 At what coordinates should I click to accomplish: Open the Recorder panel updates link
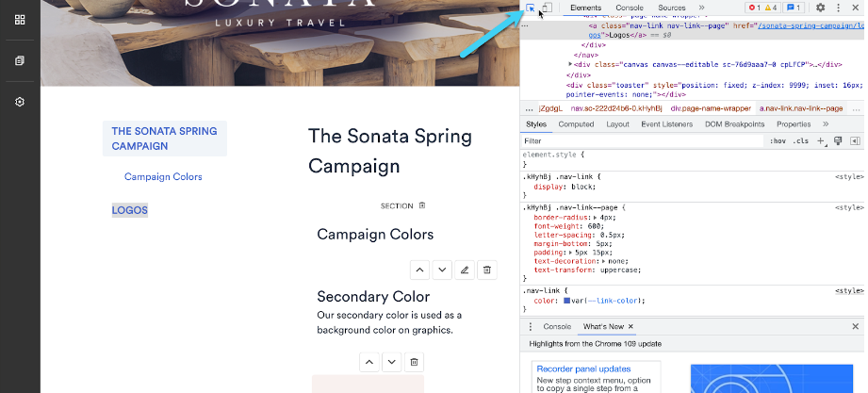click(x=583, y=368)
